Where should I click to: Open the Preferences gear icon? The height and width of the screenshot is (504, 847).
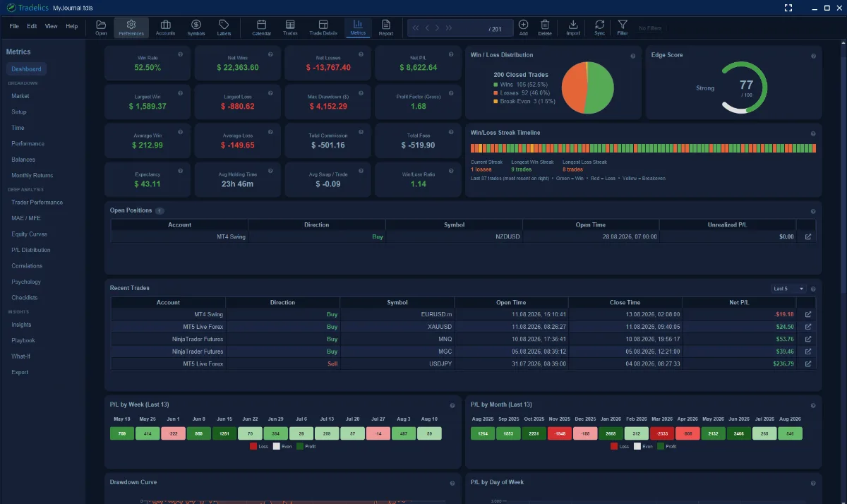(x=131, y=28)
